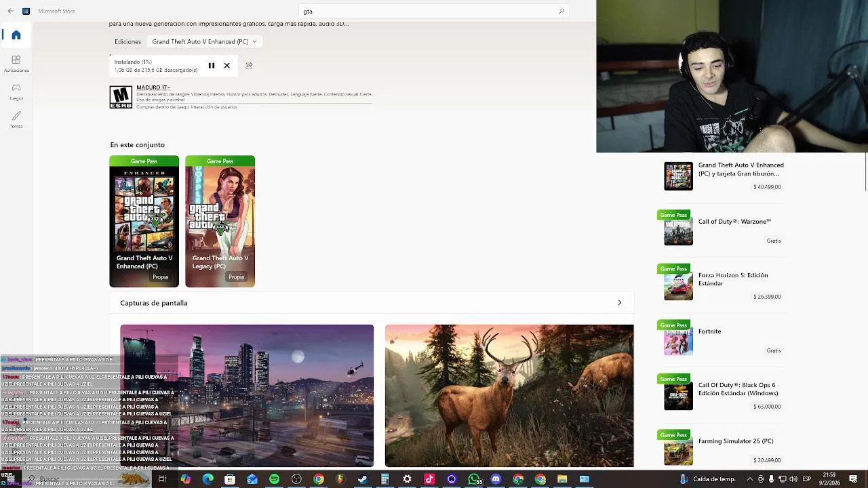Open Steam from the taskbar
The image size is (868, 488).
363,479
